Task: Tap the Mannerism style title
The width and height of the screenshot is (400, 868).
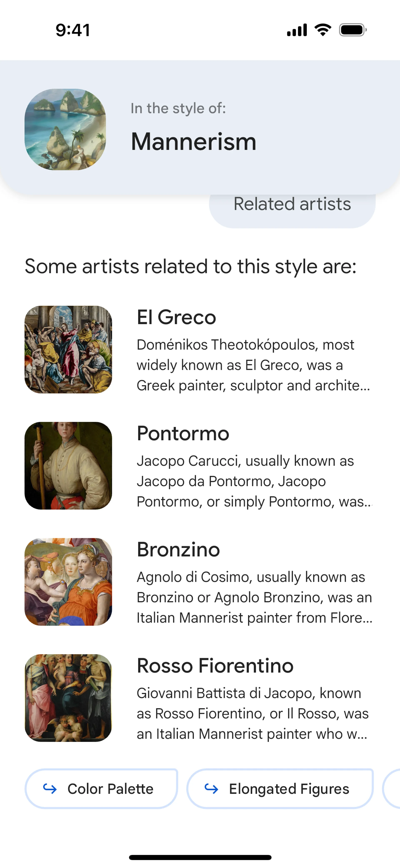Action: pos(194,142)
